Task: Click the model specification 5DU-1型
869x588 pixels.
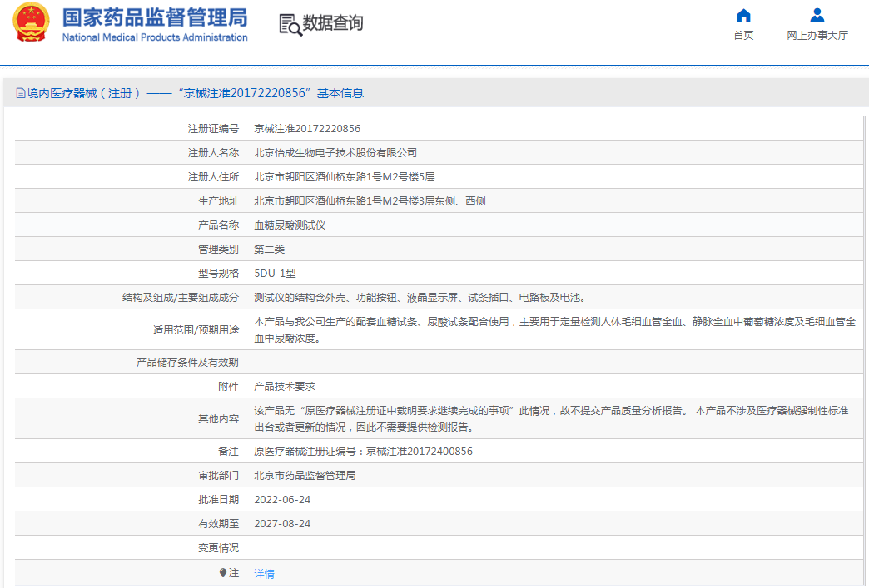Action: point(275,273)
